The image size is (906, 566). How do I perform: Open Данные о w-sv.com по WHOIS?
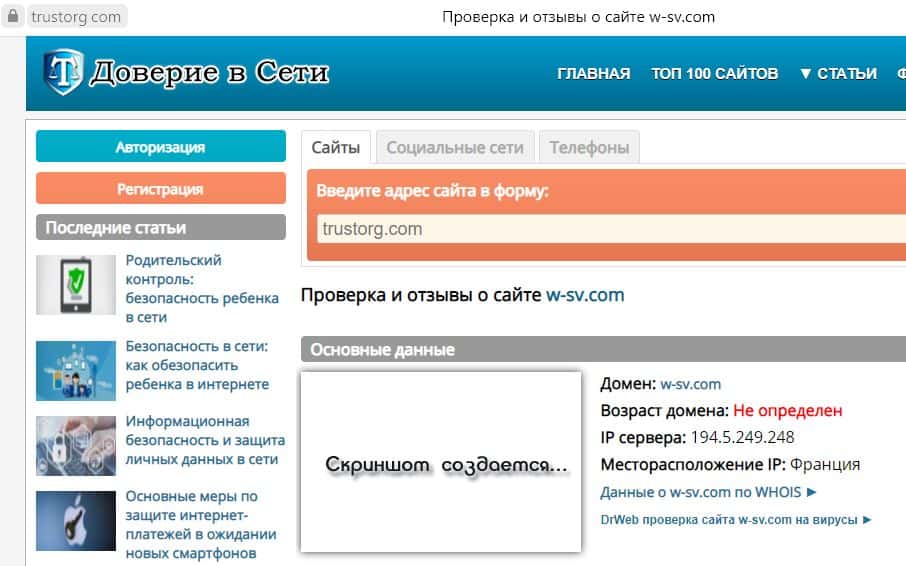pyautogui.click(x=708, y=492)
